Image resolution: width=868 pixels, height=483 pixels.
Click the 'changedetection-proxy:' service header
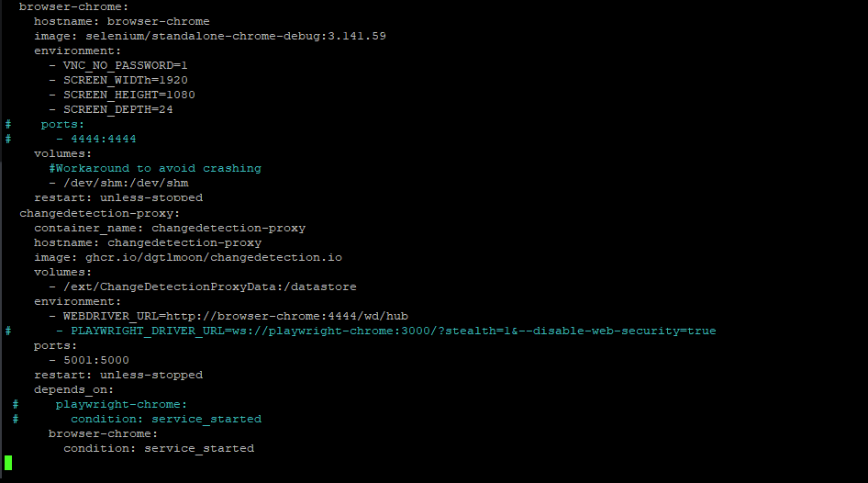tap(100, 213)
